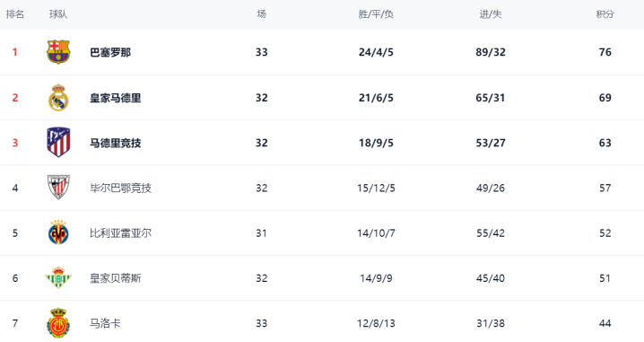
Task: Open 皇家贝蒂斯 team link
Action: pos(116,278)
